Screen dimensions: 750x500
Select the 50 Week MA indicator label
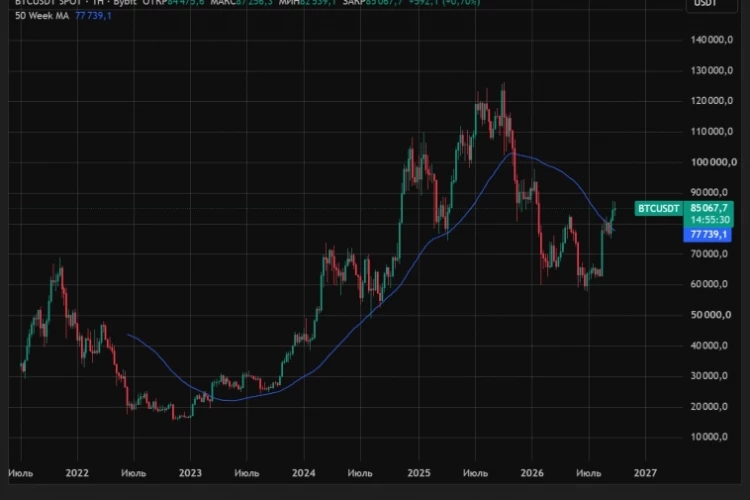click(x=42, y=16)
